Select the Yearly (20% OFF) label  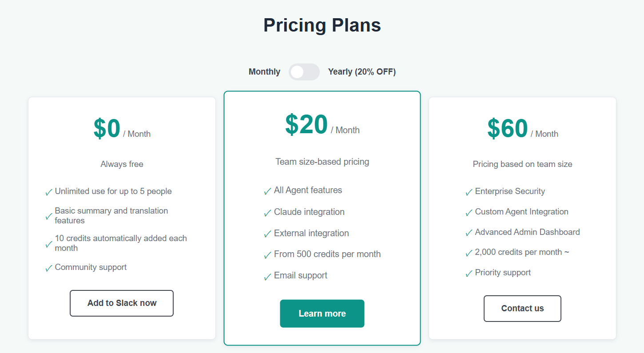tap(362, 72)
